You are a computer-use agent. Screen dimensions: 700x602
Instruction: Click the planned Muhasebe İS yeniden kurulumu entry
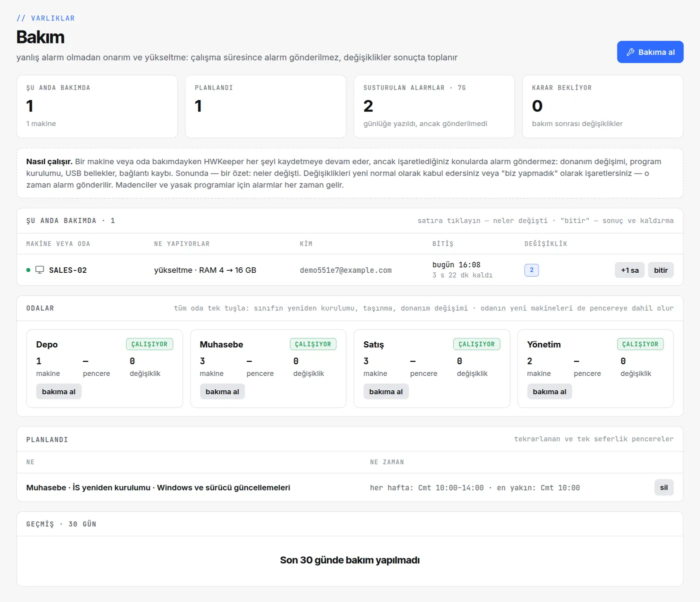[x=158, y=487]
